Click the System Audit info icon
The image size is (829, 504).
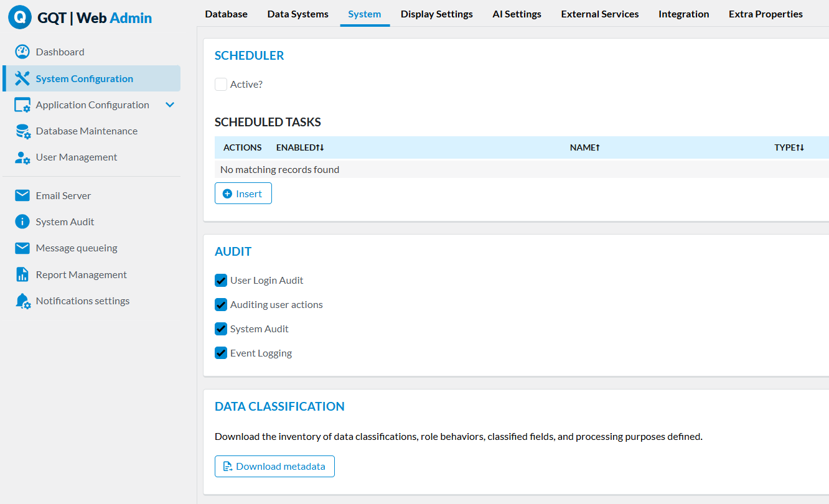click(22, 222)
